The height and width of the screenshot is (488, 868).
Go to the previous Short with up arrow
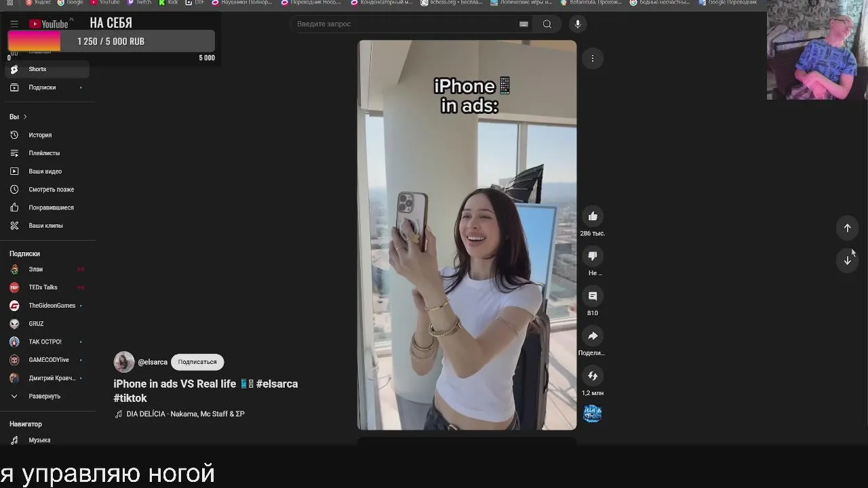pos(847,228)
